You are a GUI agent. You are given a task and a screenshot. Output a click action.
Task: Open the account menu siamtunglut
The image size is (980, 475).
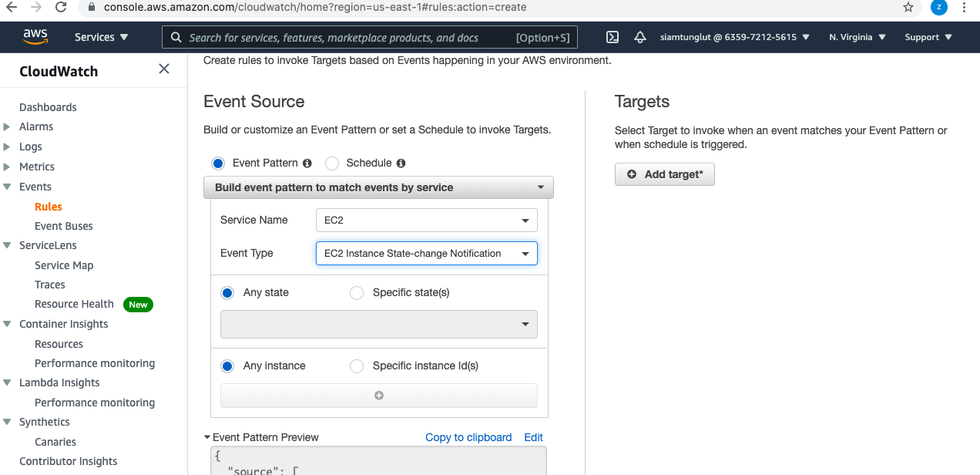[x=735, y=37]
